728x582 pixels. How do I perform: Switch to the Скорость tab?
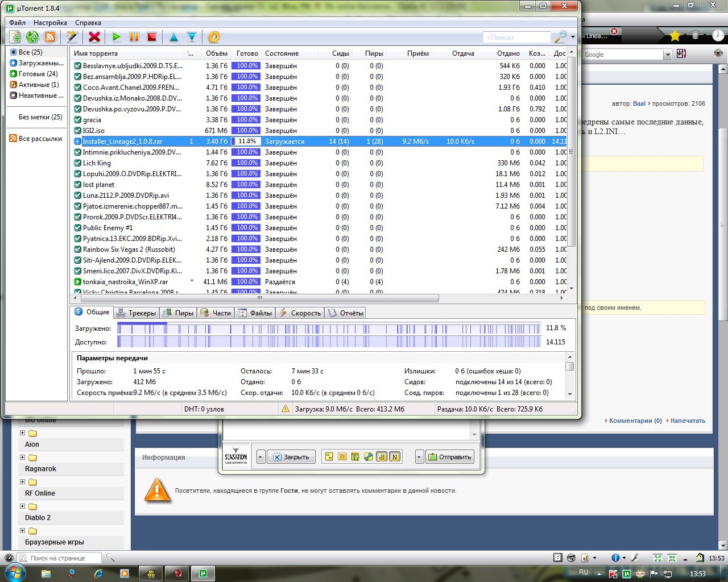pos(300,313)
